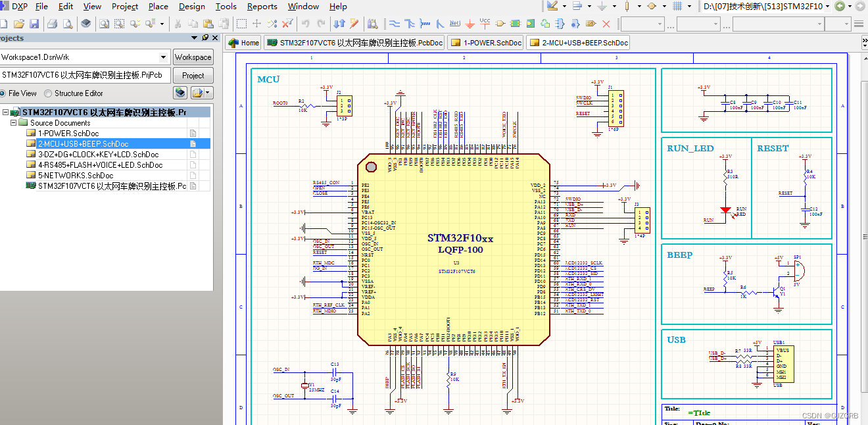
Task: Open the Place menu
Action: pos(157,7)
